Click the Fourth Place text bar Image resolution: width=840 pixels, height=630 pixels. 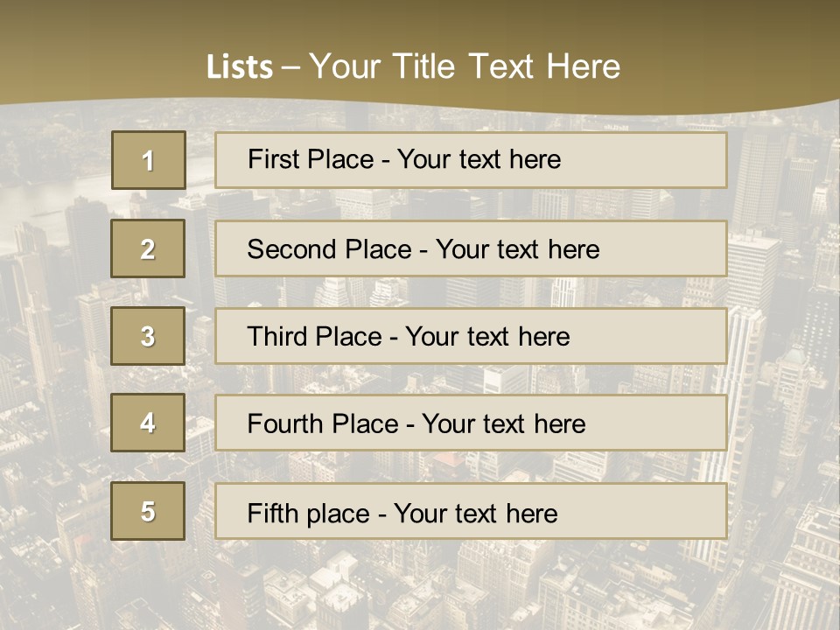(x=471, y=423)
